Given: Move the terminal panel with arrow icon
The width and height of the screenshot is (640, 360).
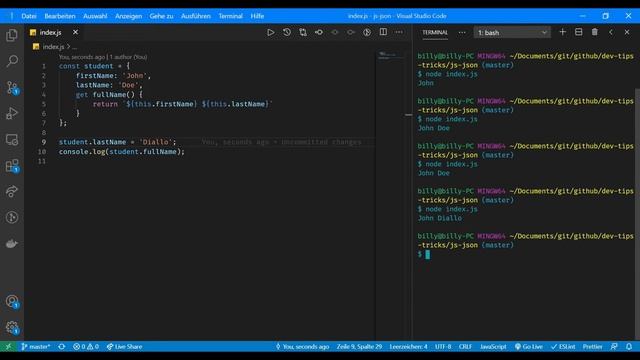Looking at the screenshot, I should click(611, 32).
